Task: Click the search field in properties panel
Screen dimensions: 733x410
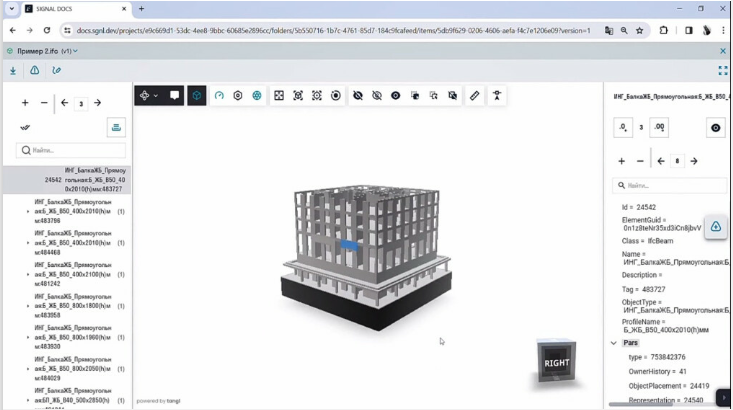Action: (x=670, y=185)
